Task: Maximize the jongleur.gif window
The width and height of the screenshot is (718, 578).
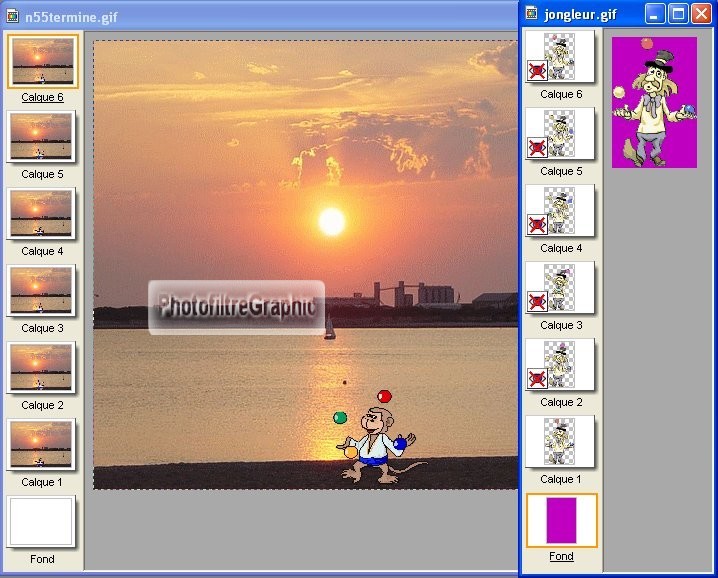Action: coord(678,14)
